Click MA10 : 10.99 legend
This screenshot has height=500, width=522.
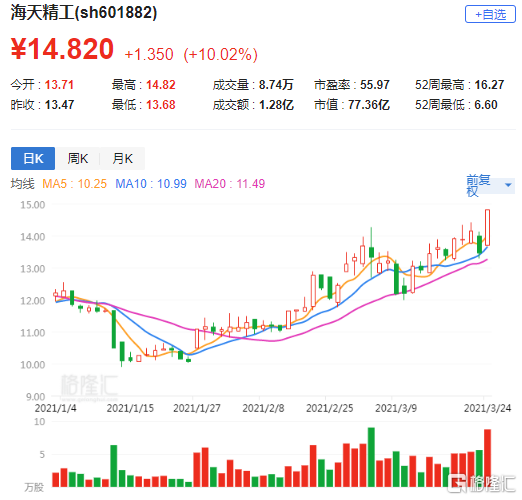click(151, 184)
